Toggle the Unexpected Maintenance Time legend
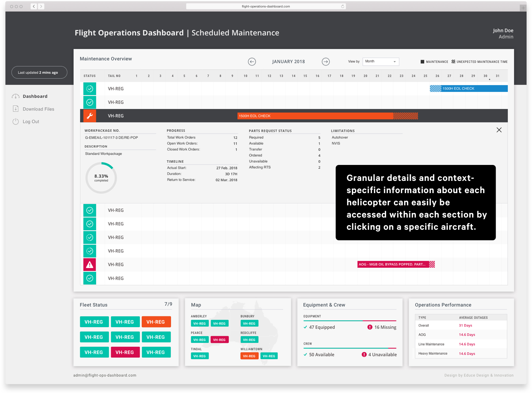532x393 pixels. (453, 62)
